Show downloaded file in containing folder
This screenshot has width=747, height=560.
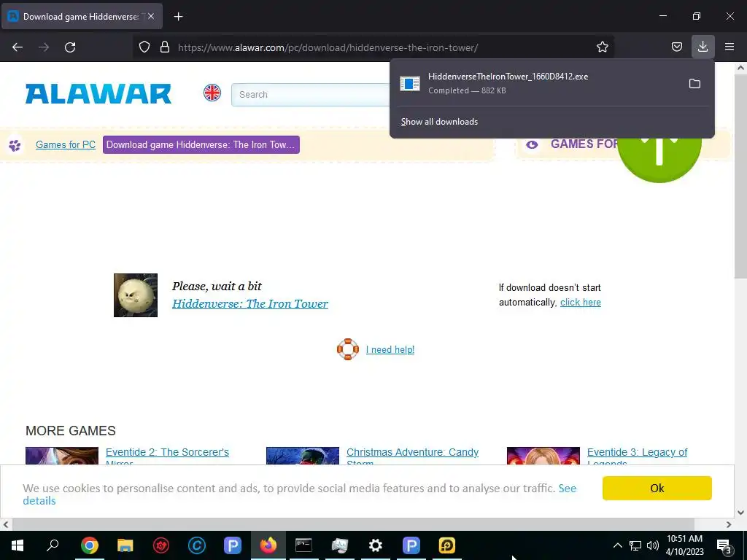click(694, 84)
